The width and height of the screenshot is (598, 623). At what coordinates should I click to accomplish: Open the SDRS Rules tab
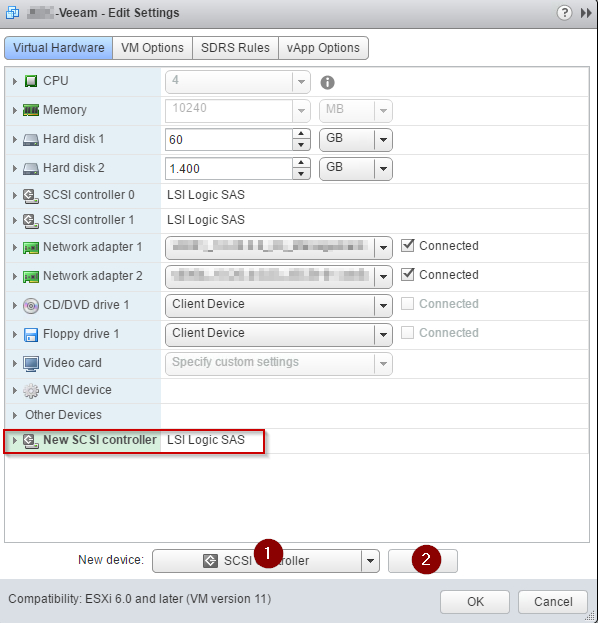pos(235,48)
